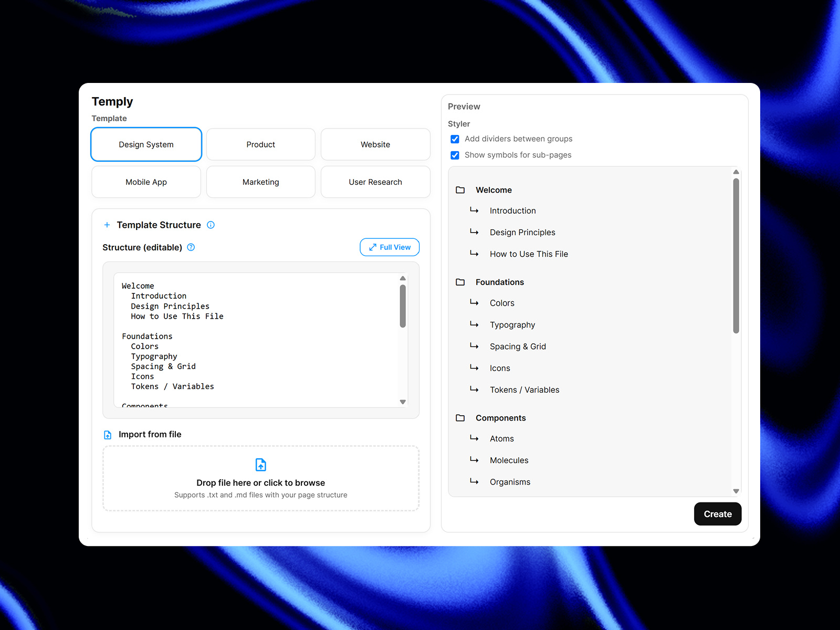Click the Temply app title

pos(112,101)
